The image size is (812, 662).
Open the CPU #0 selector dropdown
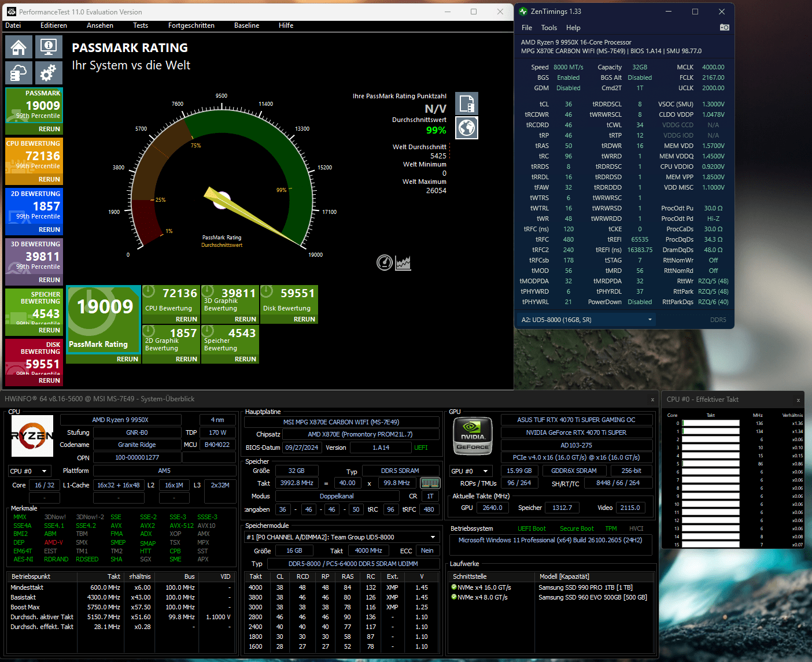pyautogui.click(x=29, y=471)
